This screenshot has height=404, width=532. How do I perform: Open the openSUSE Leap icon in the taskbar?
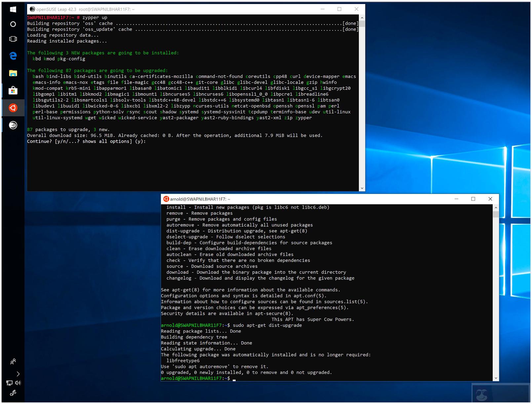tap(13, 125)
